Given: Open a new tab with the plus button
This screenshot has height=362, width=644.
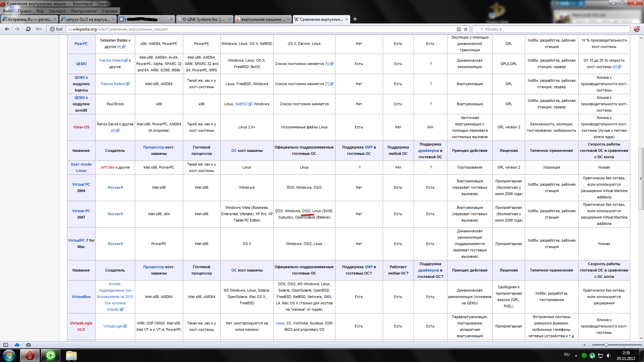Looking at the screenshot, I should [355, 19].
